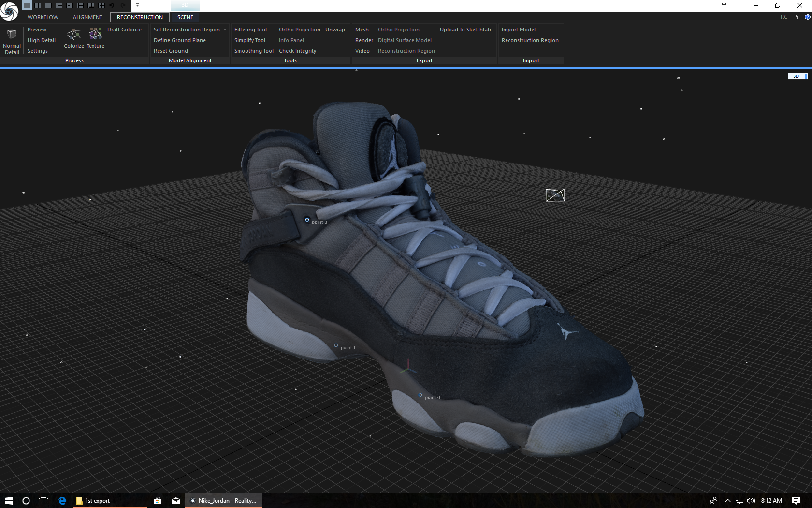
Task: Expand the Set Reconstruction Region dropdown
Action: [x=225, y=30]
